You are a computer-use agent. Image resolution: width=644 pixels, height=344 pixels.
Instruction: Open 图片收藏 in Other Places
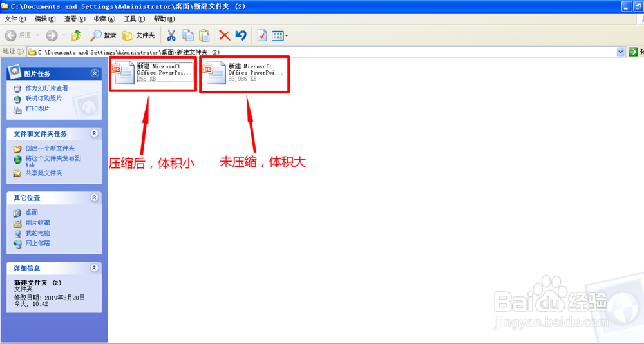click(x=38, y=223)
